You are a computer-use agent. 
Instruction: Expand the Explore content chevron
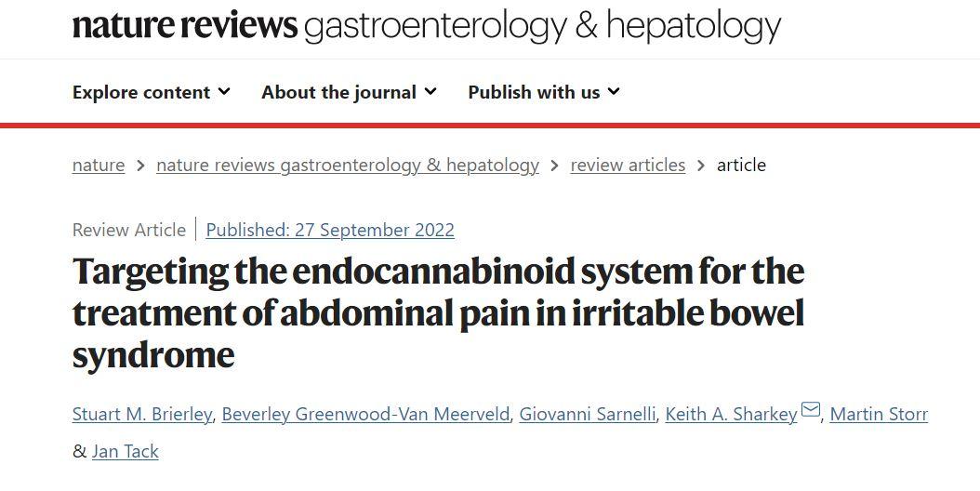point(224,92)
